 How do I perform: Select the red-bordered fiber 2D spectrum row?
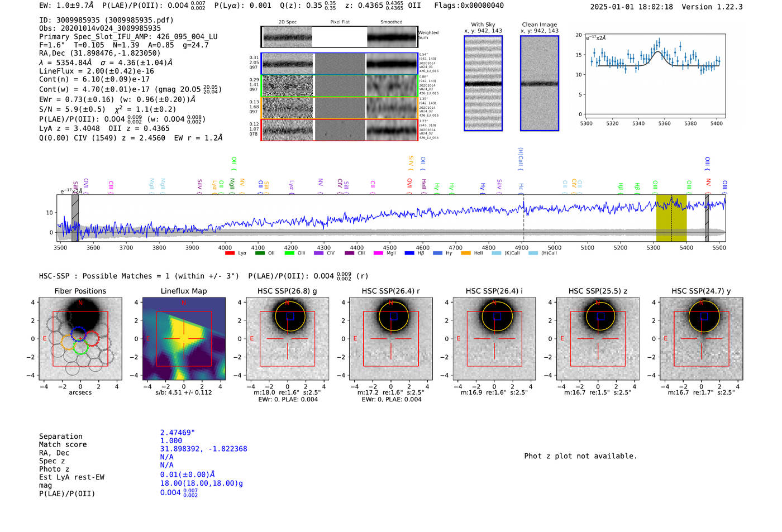(x=340, y=130)
